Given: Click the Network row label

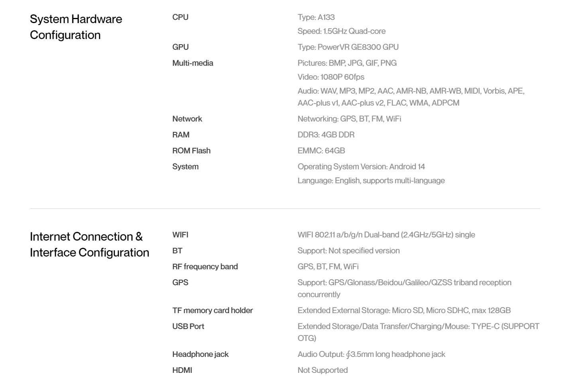Looking at the screenshot, I should tap(187, 119).
